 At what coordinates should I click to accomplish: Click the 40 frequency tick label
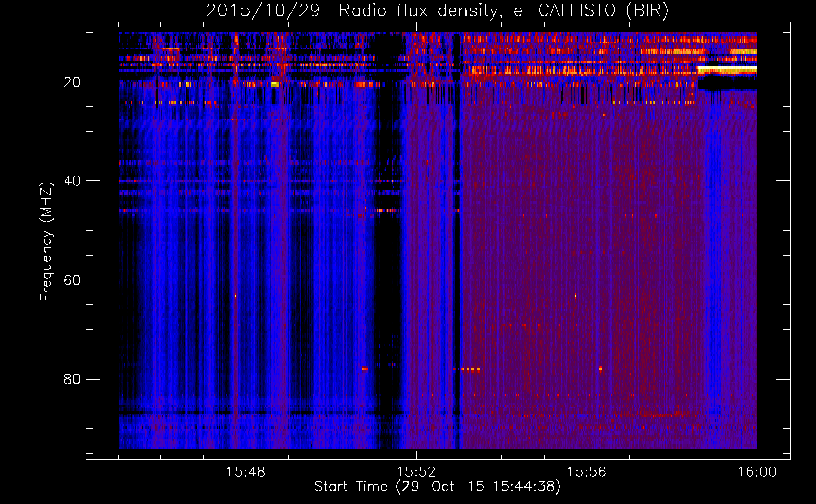coord(72,181)
